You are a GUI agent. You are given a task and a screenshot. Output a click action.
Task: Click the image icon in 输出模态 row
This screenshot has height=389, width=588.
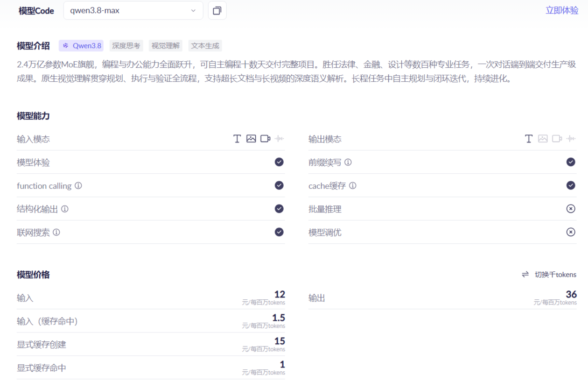point(543,139)
